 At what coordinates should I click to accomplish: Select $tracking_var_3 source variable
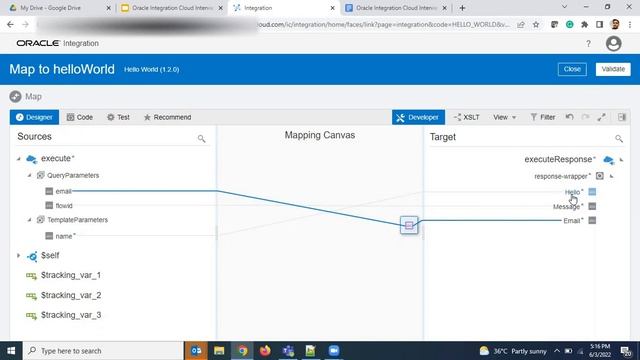click(x=71, y=315)
